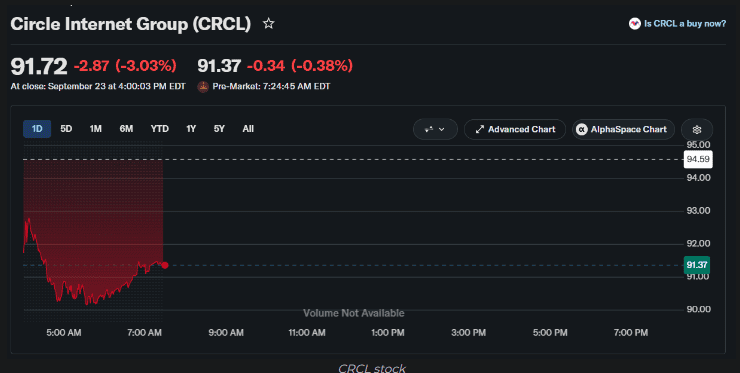740x373 pixels.
Task: Open the Advanced Chart
Action: (515, 129)
